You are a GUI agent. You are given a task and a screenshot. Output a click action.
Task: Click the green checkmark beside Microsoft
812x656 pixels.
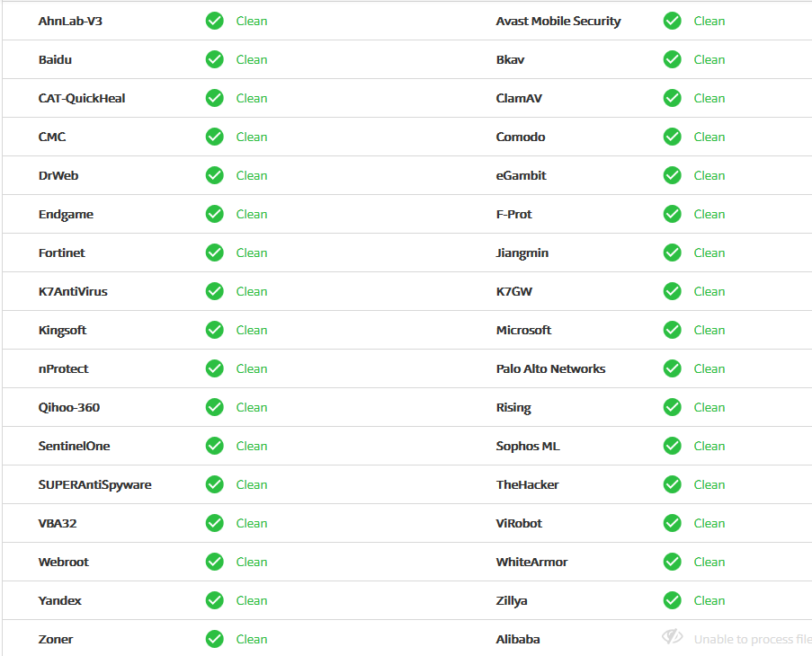point(672,330)
